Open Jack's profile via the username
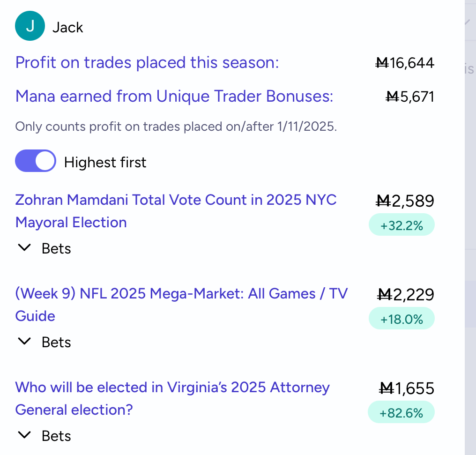 coord(67,27)
